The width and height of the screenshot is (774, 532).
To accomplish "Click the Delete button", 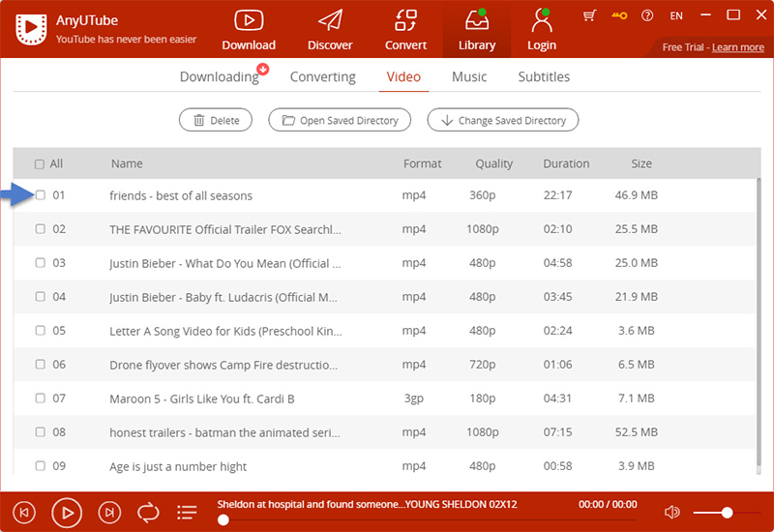I will [x=216, y=120].
